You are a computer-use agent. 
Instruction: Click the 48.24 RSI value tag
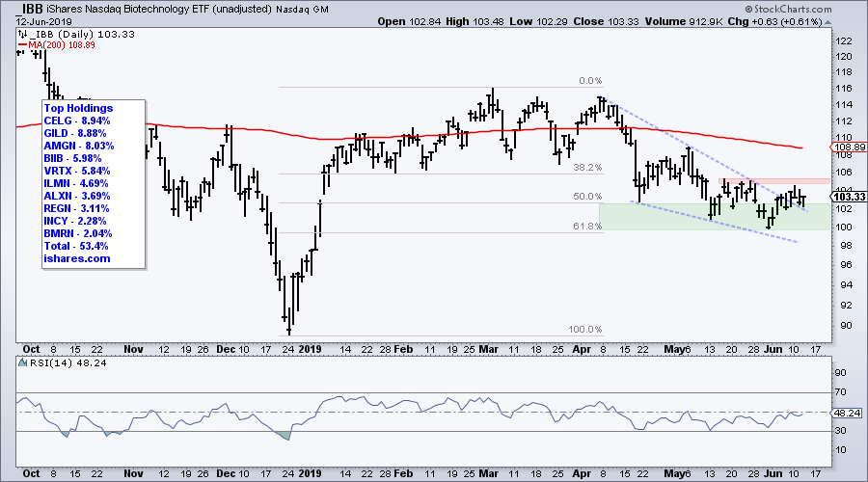click(847, 413)
